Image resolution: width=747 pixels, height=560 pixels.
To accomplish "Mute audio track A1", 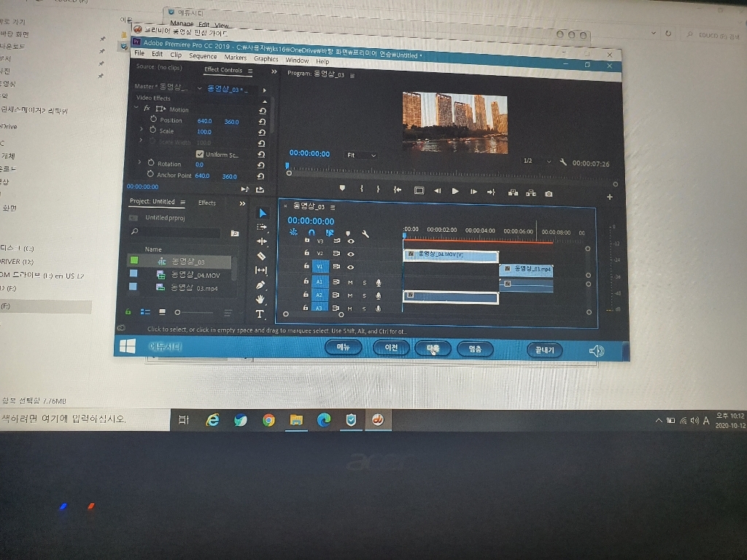I will (350, 282).
